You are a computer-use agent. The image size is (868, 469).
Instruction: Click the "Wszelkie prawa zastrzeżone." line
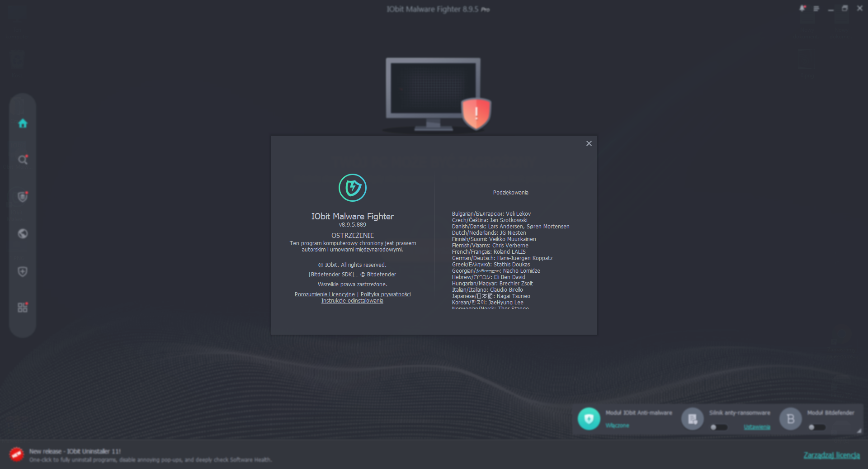tap(353, 284)
